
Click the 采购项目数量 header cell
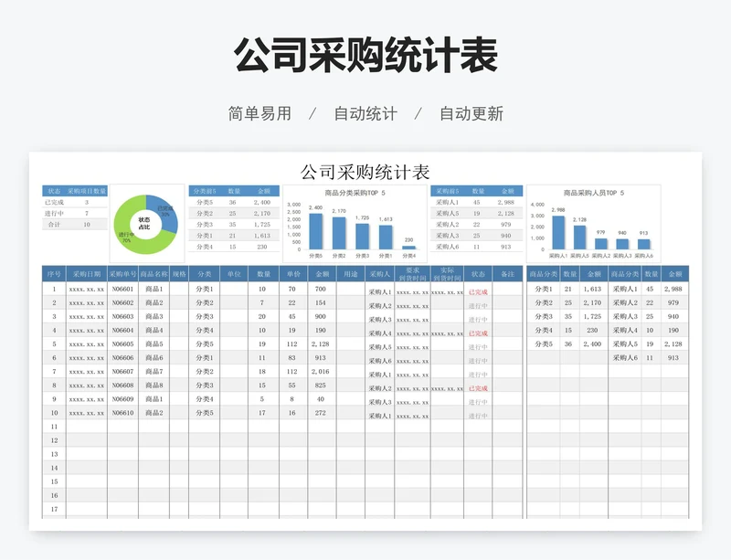87,191
